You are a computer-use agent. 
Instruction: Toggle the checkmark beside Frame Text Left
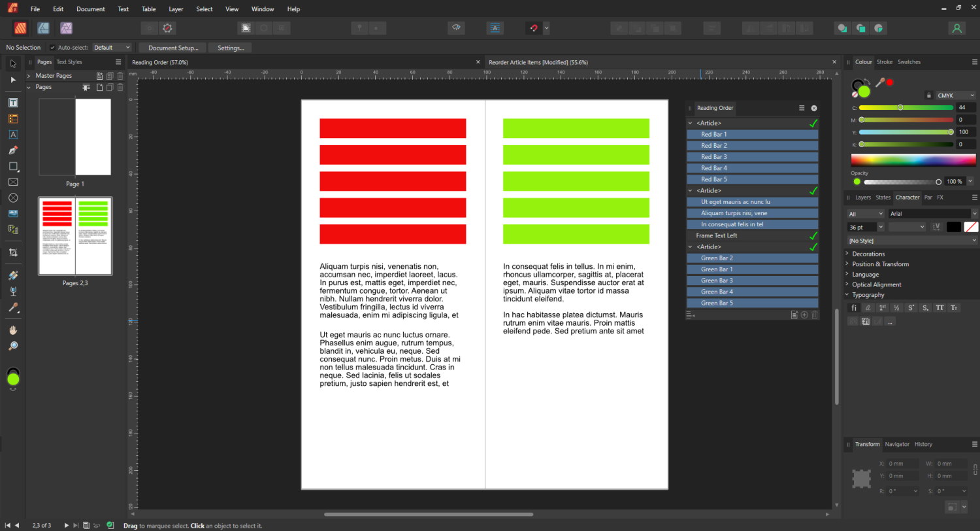point(813,235)
